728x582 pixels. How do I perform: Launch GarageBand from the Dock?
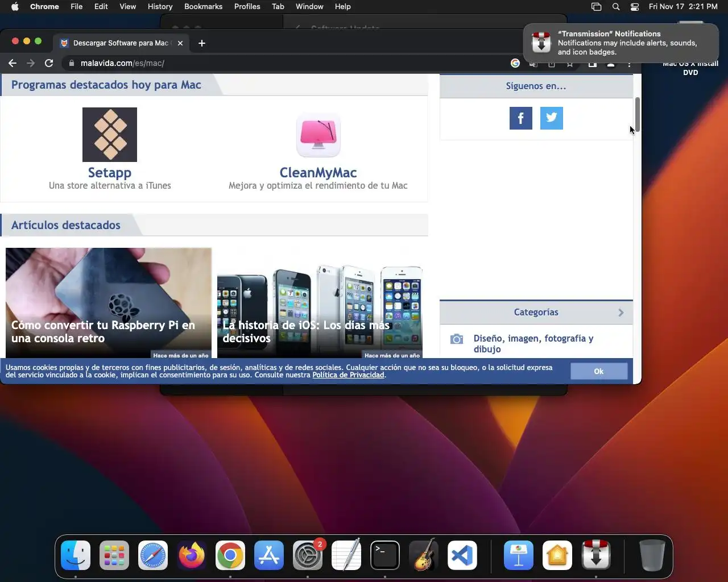point(424,555)
